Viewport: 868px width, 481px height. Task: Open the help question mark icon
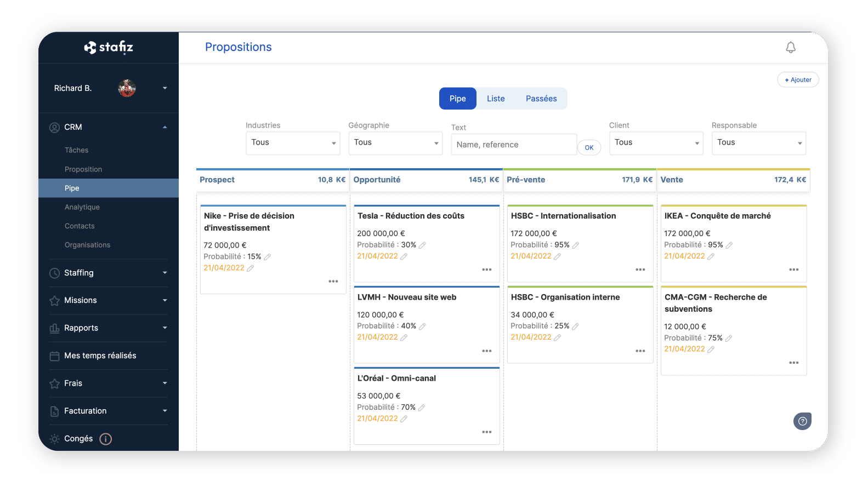[802, 421]
